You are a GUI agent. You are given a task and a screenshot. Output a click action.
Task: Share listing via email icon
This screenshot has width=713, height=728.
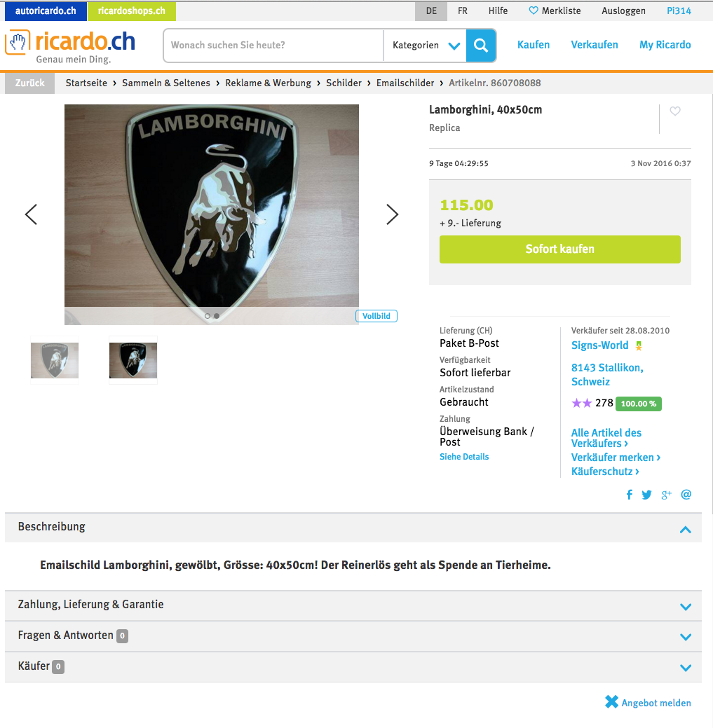686,495
